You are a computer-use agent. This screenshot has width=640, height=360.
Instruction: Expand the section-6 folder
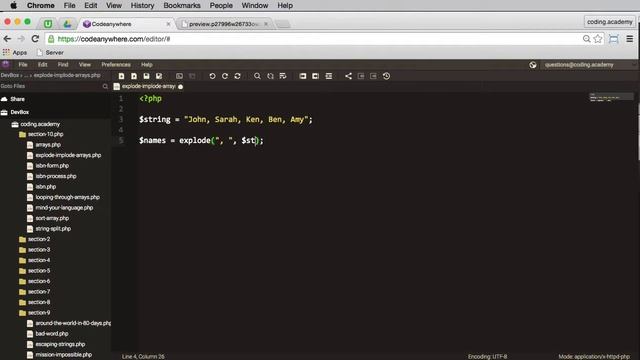point(39,281)
